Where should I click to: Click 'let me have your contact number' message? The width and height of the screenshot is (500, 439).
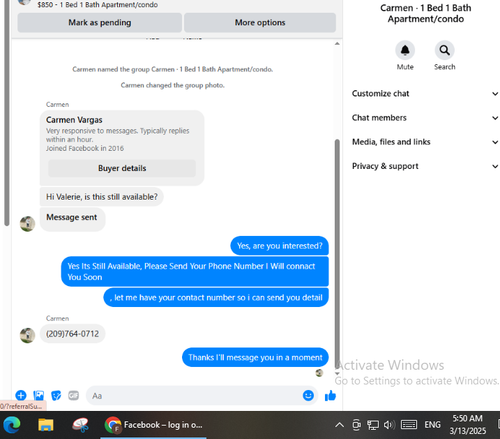216,297
